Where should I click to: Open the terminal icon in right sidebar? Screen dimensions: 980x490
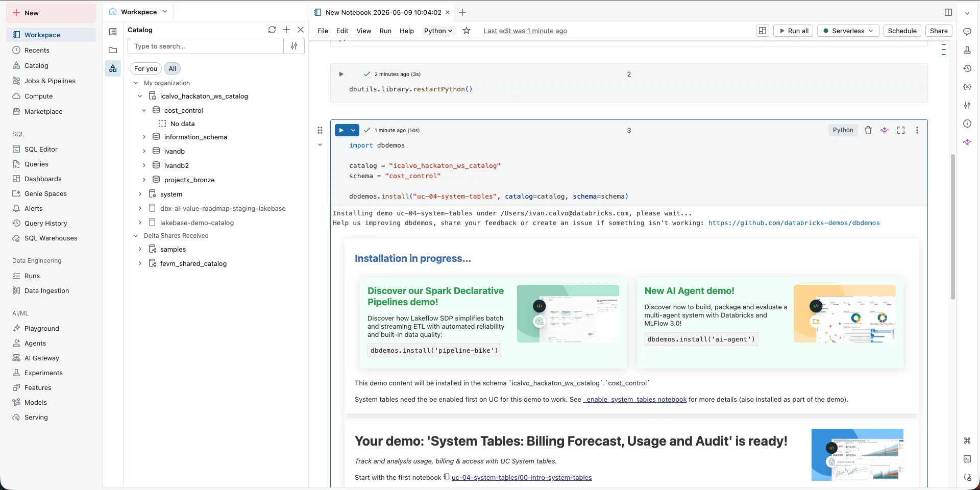967,459
